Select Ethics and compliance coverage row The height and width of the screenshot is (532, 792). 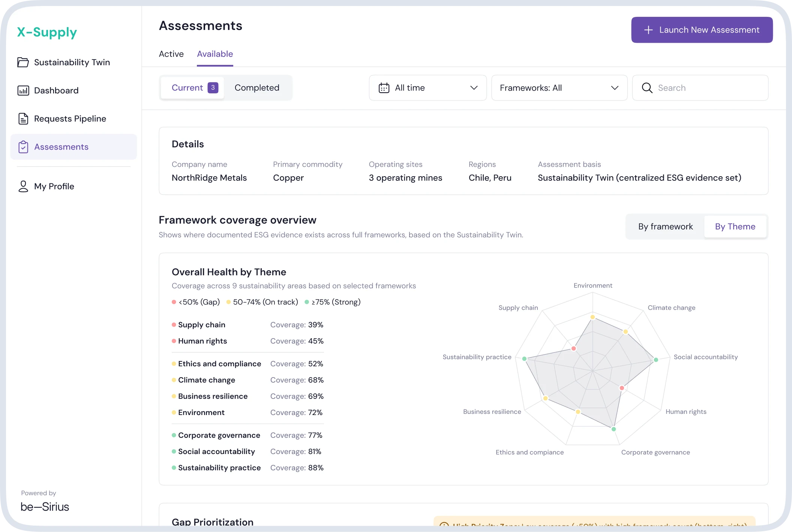247,364
